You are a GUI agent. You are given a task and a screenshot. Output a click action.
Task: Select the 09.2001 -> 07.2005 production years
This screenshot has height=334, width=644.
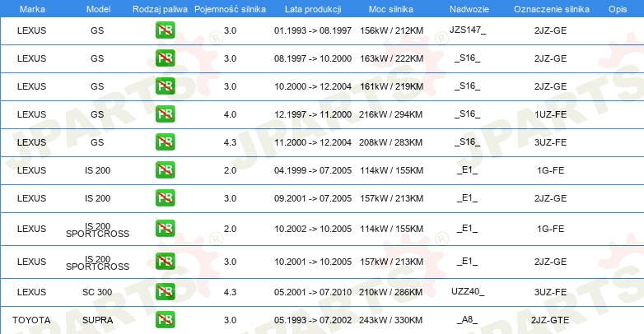313,198
